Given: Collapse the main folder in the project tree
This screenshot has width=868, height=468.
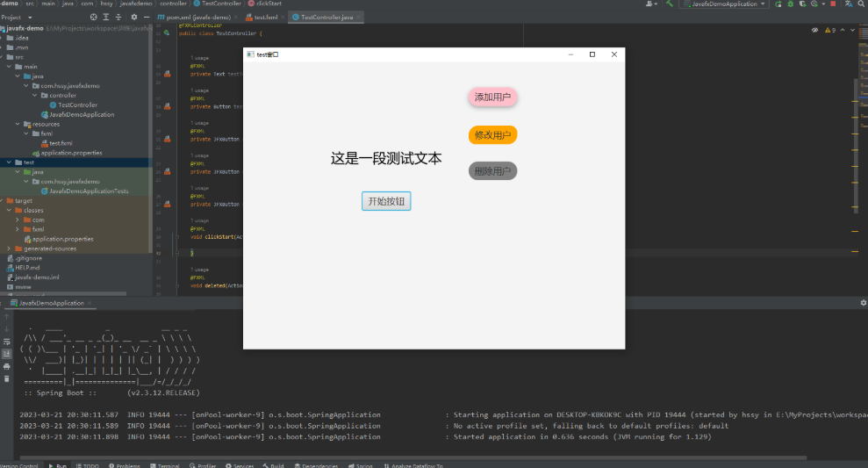Looking at the screenshot, I should tap(9, 67).
